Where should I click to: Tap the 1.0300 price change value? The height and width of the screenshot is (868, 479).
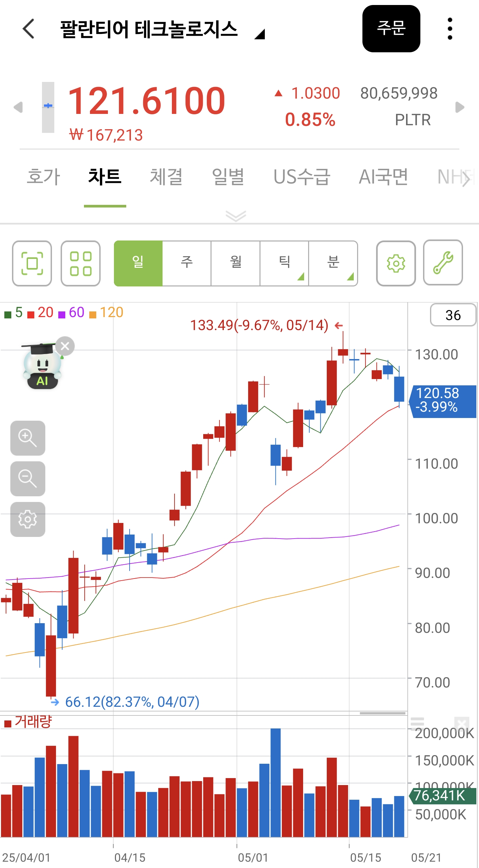pyautogui.click(x=315, y=93)
